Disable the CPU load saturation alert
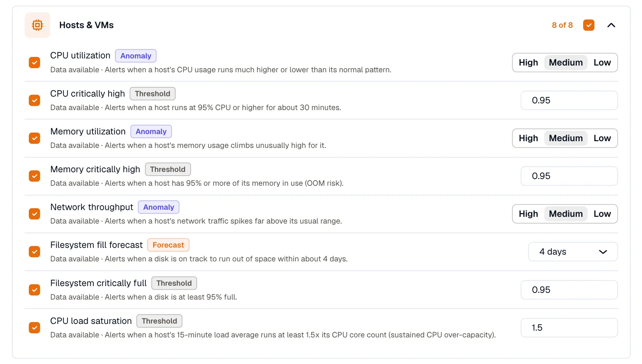642x364 pixels. click(34, 328)
